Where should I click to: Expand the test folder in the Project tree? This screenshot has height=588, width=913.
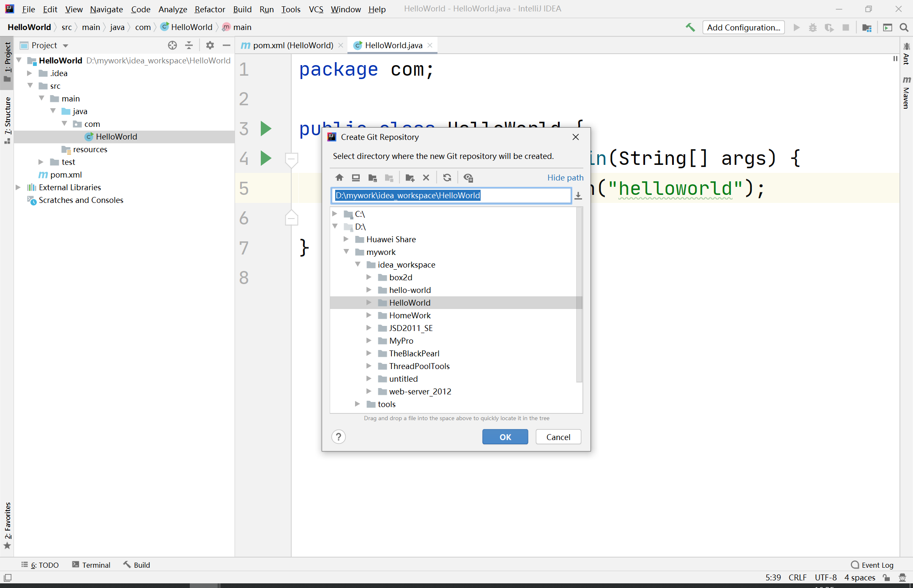(41, 162)
